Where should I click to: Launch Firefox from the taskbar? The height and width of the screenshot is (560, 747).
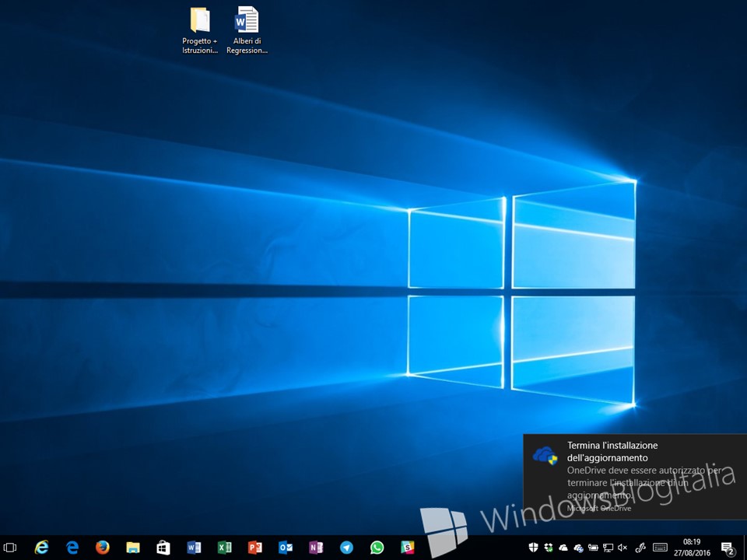pyautogui.click(x=103, y=548)
